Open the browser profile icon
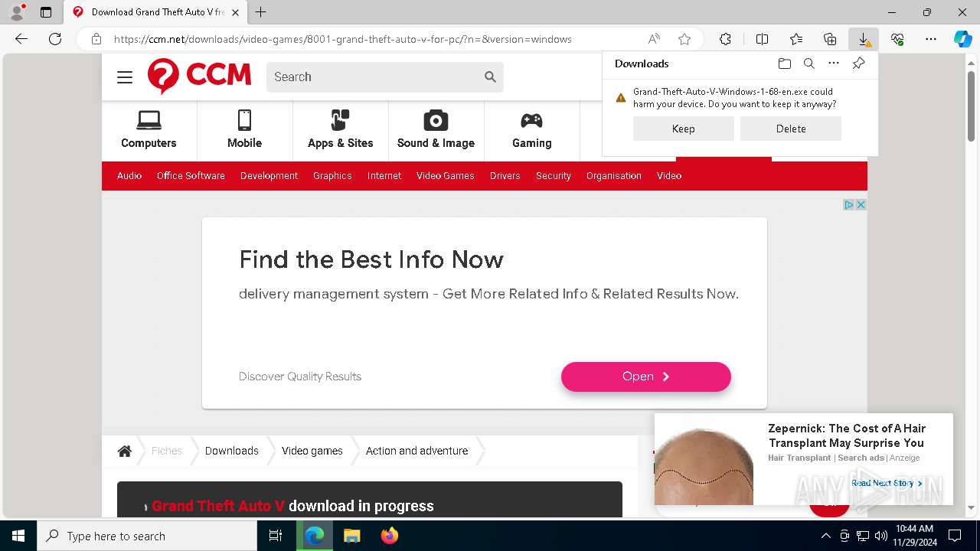Screen dimensions: 980x551 (x=17, y=12)
